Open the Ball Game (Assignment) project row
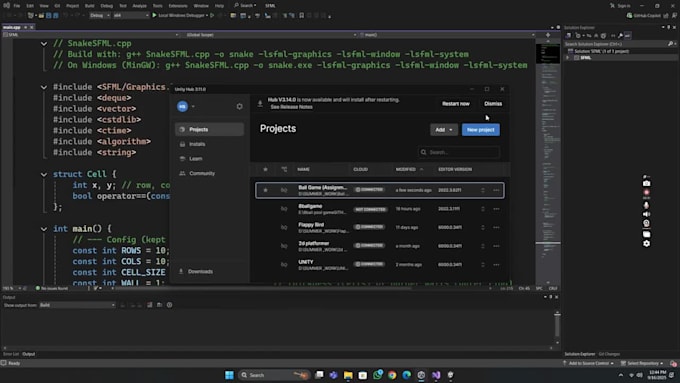The image size is (680, 383). (380, 190)
